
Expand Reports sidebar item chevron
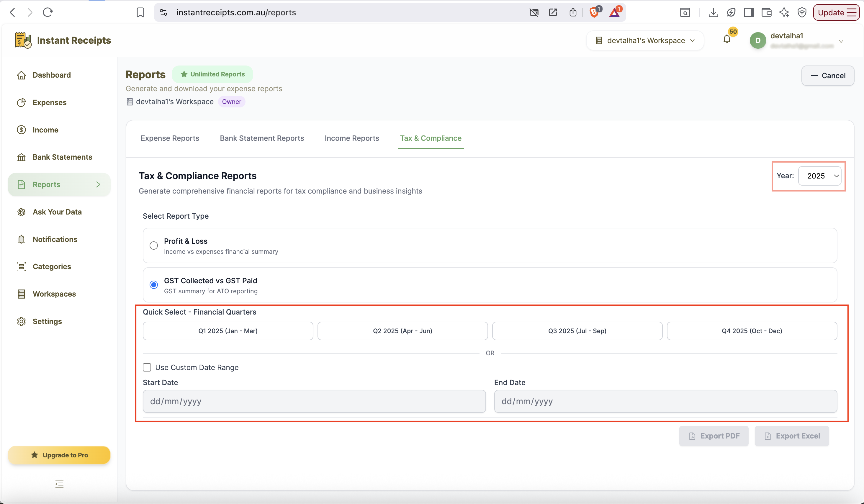coord(98,184)
